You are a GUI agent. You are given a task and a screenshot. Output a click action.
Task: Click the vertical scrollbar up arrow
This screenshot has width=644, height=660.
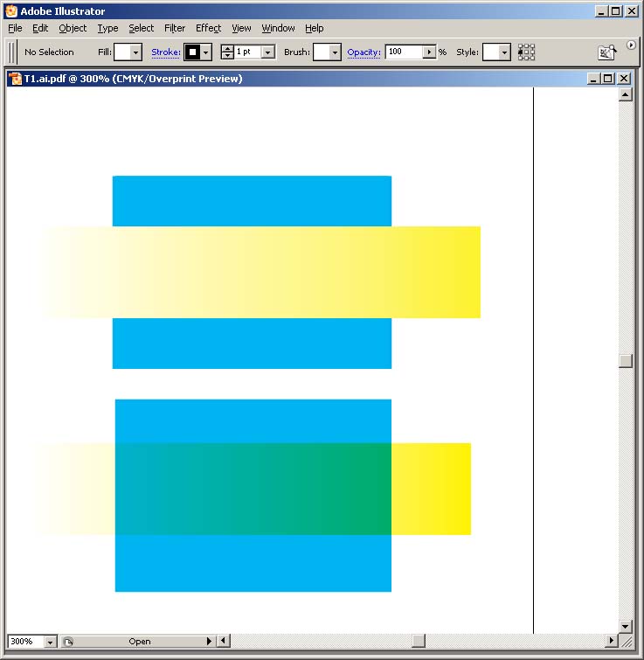click(x=626, y=94)
